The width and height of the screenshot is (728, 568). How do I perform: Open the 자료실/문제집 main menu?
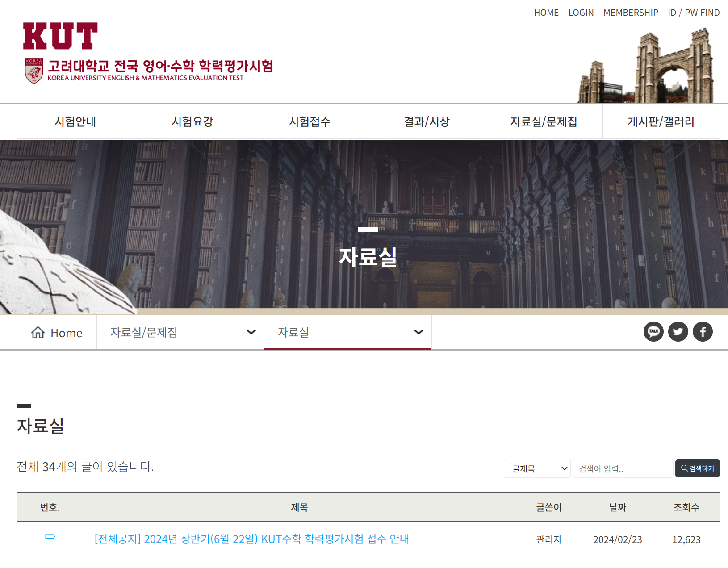(x=544, y=121)
